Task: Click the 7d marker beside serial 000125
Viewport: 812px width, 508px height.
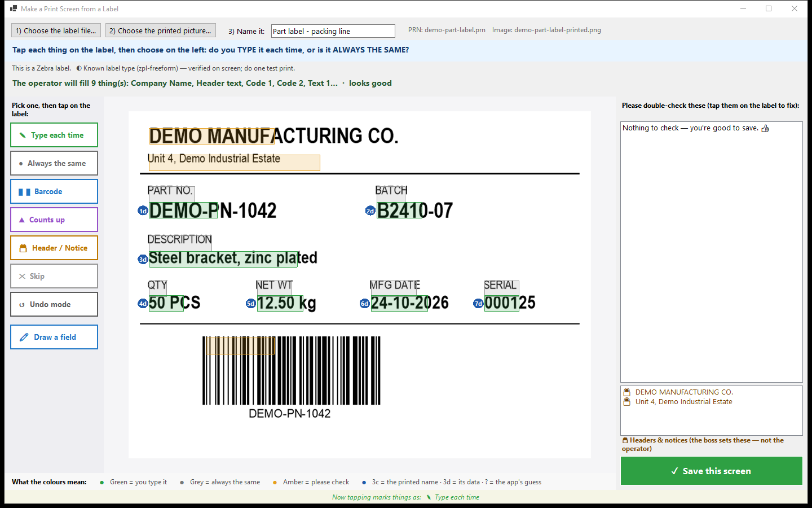Action: [x=478, y=303]
